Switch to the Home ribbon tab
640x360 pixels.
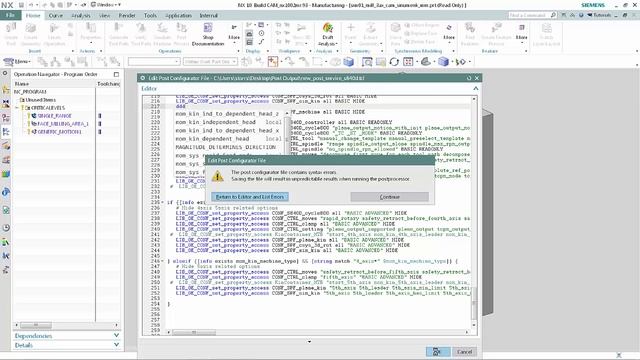coord(33,16)
